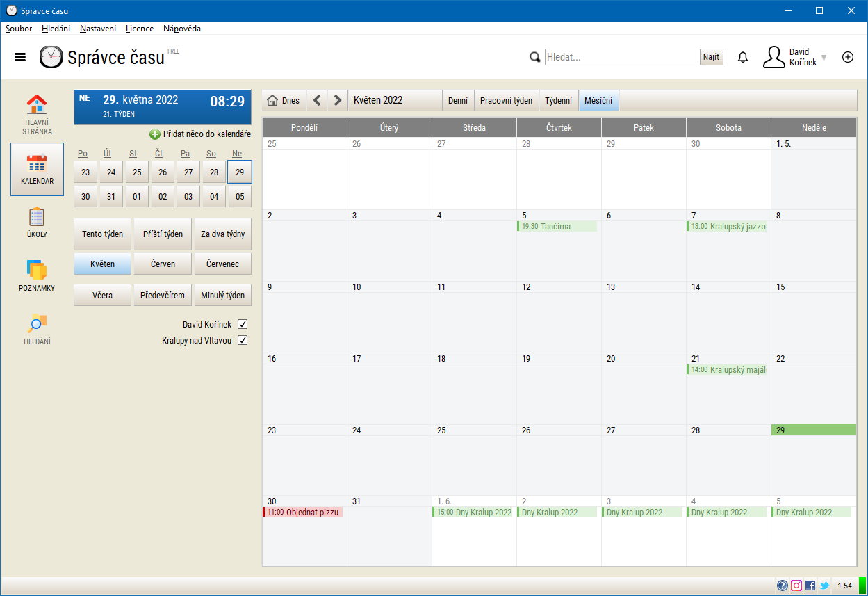Click the notification bell icon
This screenshot has width=868, height=596.
tap(743, 57)
